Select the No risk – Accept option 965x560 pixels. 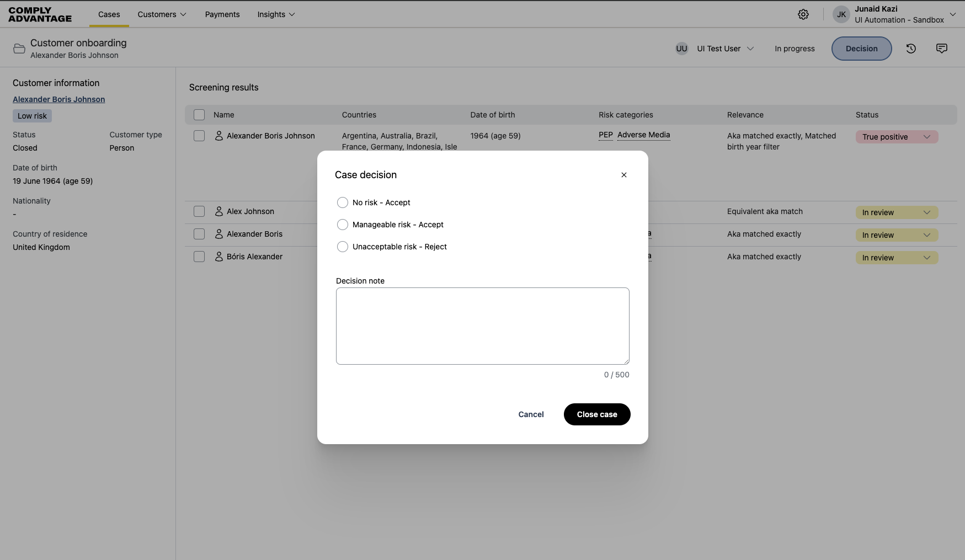343,202
